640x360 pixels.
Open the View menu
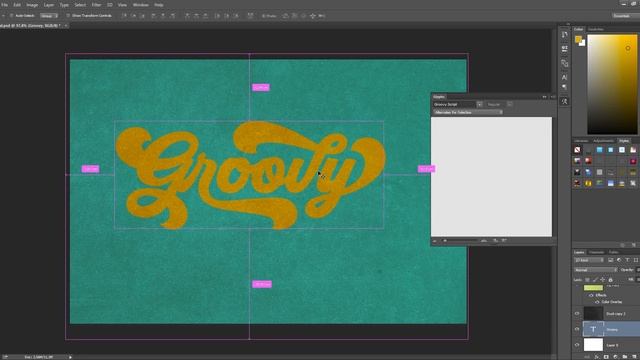point(122,5)
